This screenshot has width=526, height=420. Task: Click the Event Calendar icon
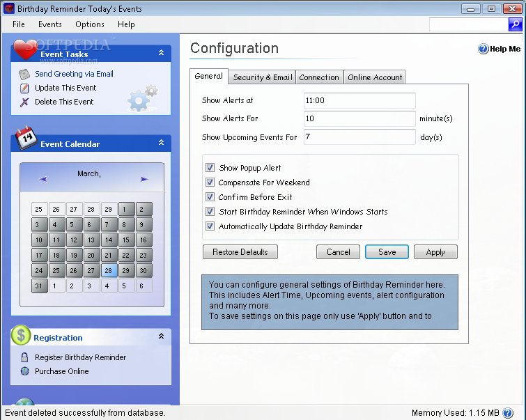(26, 137)
